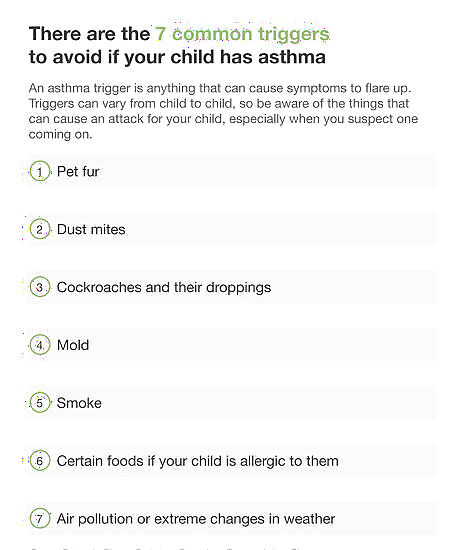The width and height of the screenshot is (460, 550).
Task: Click the number 1 circle beside Pet fur
Action: tap(40, 171)
